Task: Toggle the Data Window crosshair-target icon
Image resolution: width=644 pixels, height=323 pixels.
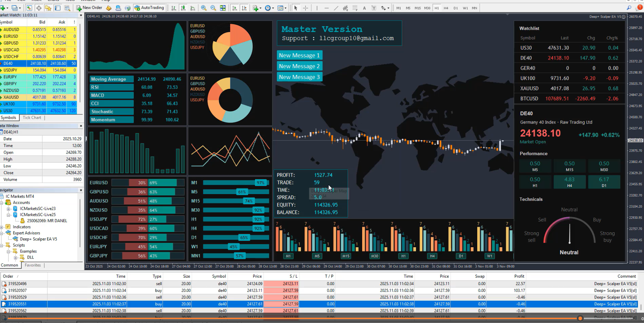Action: coord(39,8)
